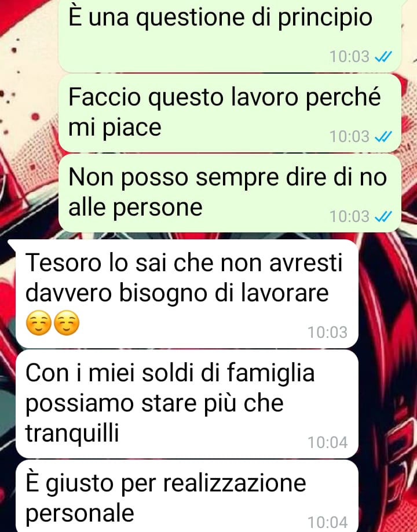417x532 pixels.
Task: Tap the word "tranquilli" in the received message
Action: click(72, 433)
